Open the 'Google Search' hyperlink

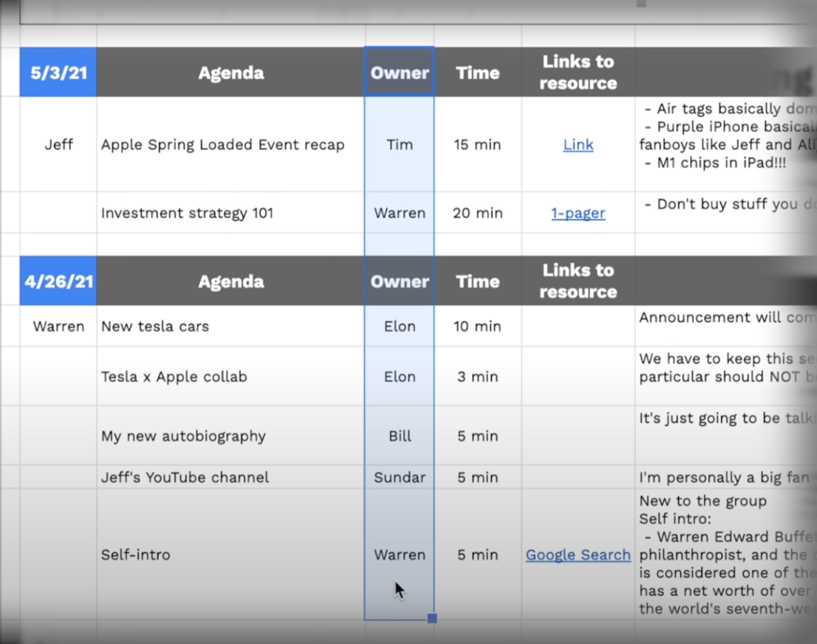578,555
